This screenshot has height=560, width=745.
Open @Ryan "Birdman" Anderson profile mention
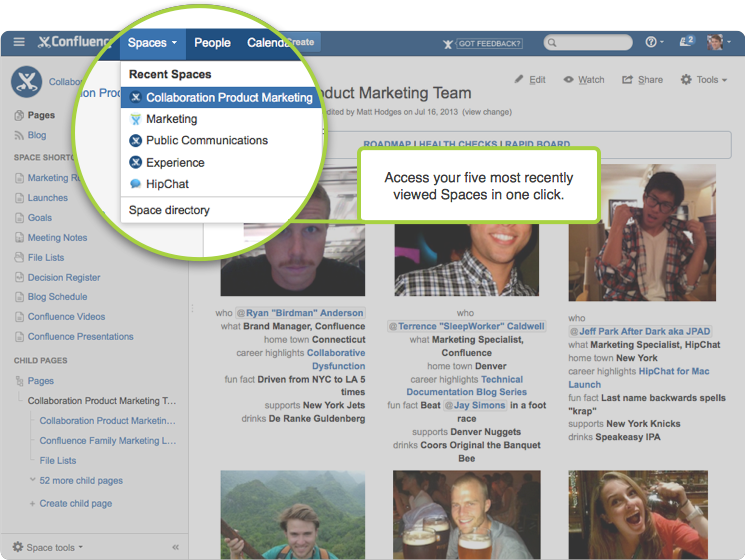pos(300,313)
